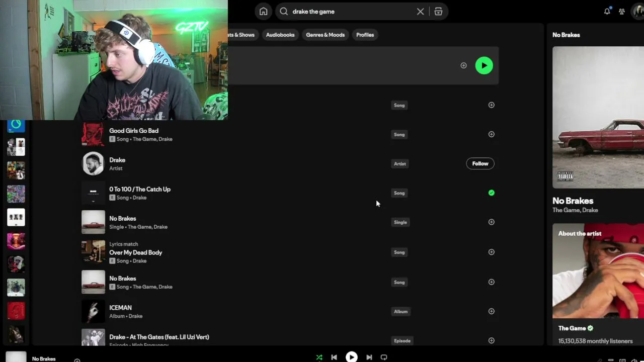Open the white three-faces cover in library sidebar
This screenshot has height=362, width=644.
click(x=16, y=217)
